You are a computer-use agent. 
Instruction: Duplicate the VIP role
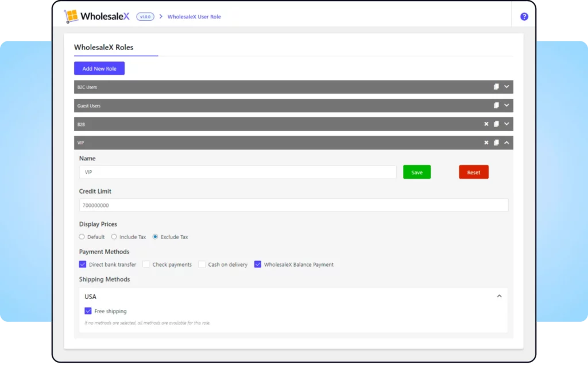pyautogui.click(x=496, y=143)
